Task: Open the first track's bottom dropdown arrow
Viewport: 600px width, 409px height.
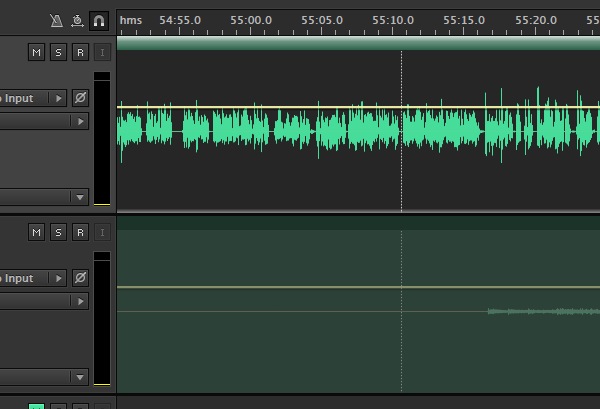Action: (x=80, y=197)
